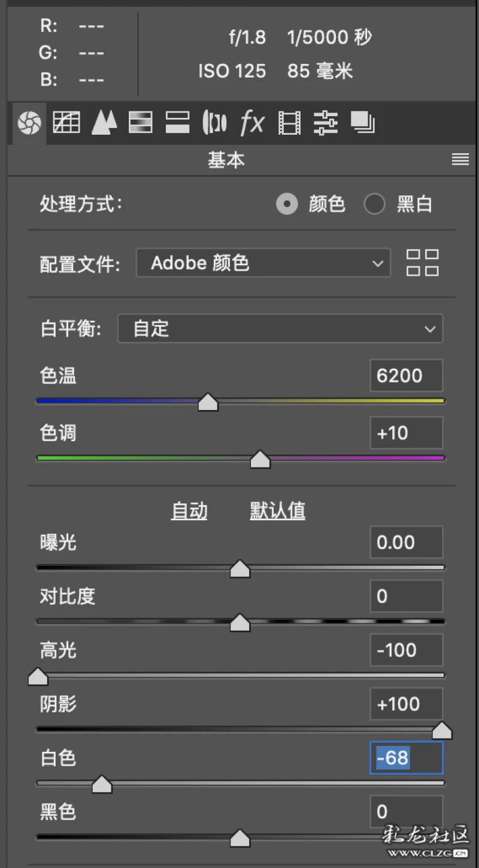Open the Split Toning panel tab

click(177, 123)
